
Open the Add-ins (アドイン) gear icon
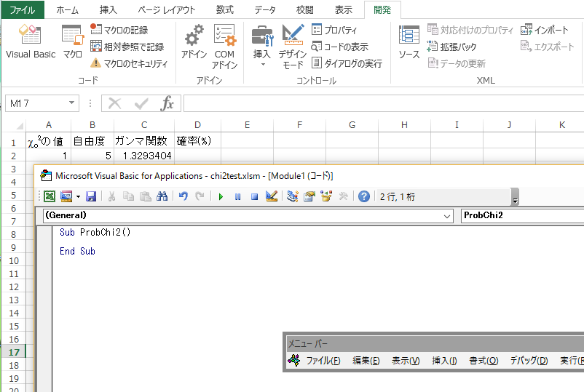pyautogui.click(x=194, y=41)
